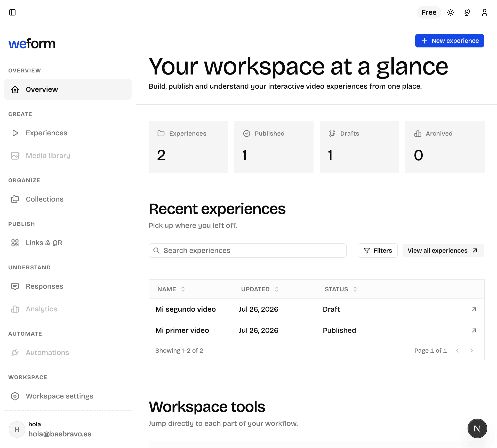Toggle the light theme sun icon
This screenshot has height=448, width=497.
pyautogui.click(x=451, y=12)
